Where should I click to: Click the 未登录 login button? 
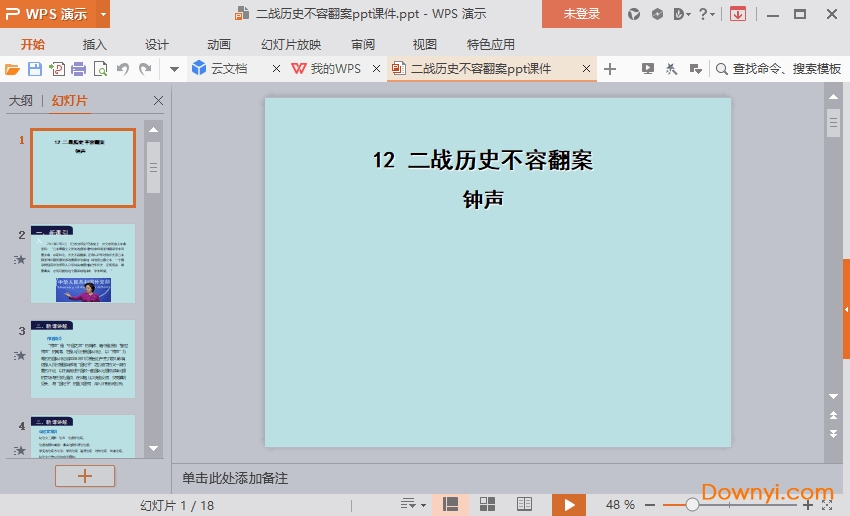582,14
